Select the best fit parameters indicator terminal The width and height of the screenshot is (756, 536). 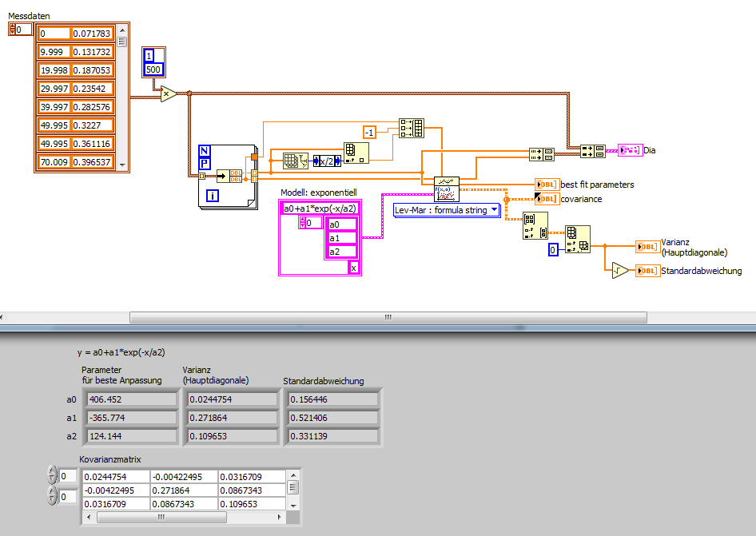coord(547,185)
